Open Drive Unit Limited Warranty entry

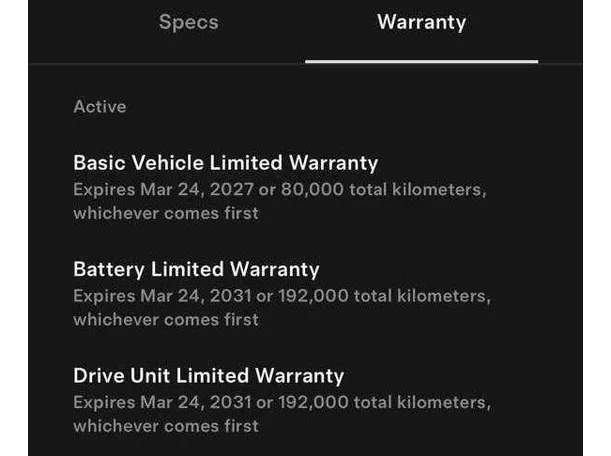(208, 376)
